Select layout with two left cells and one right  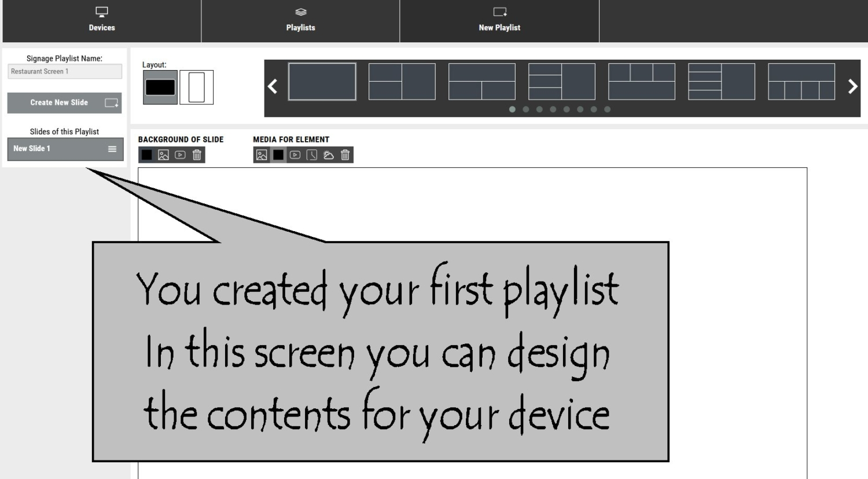click(402, 82)
